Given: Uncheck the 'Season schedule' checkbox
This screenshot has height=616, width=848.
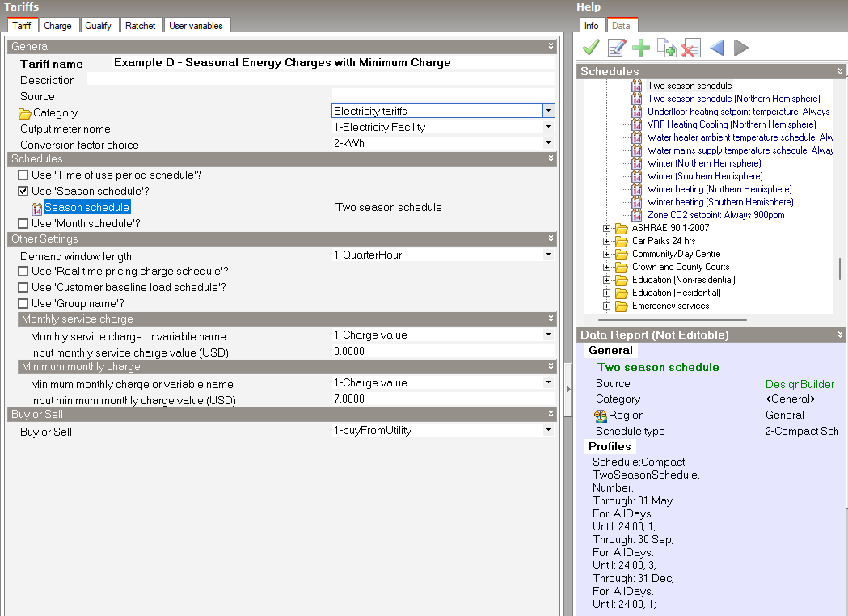Looking at the screenshot, I should 23,191.
